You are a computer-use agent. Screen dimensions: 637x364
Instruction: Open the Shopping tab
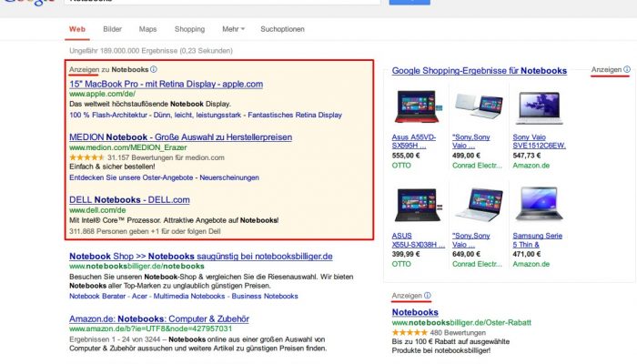point(189,29)
